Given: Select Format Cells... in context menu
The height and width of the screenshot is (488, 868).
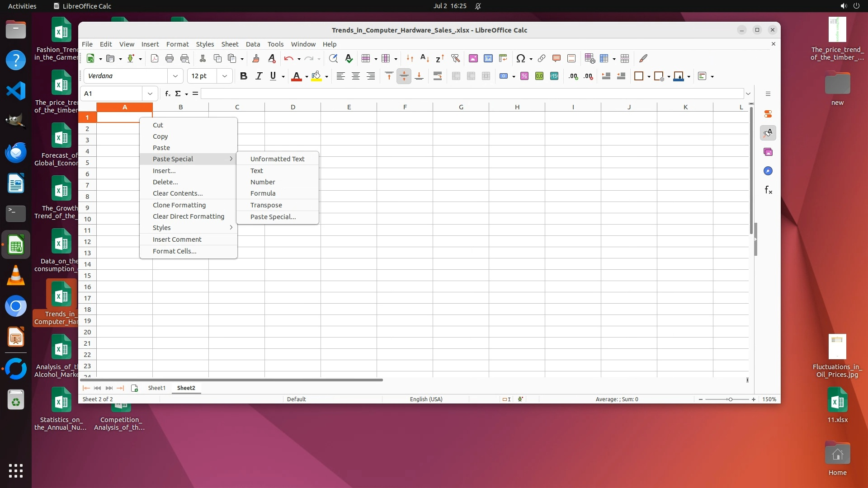Looking at the screenshot, I should (x=175, y=251).
